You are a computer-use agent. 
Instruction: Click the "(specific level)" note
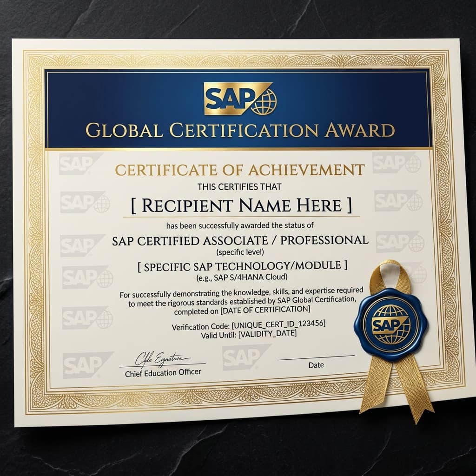click(240, 252)
